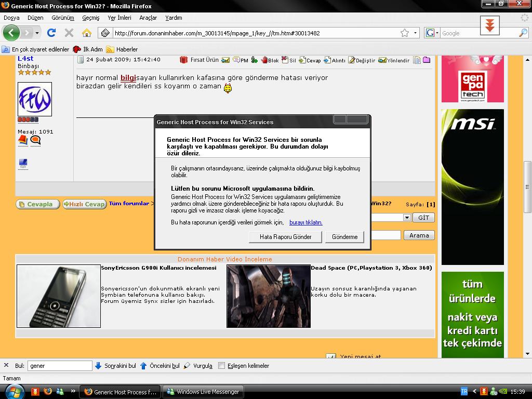Open the Görünüm menu
Screen dimensions: 532x399
pos(63,18)
